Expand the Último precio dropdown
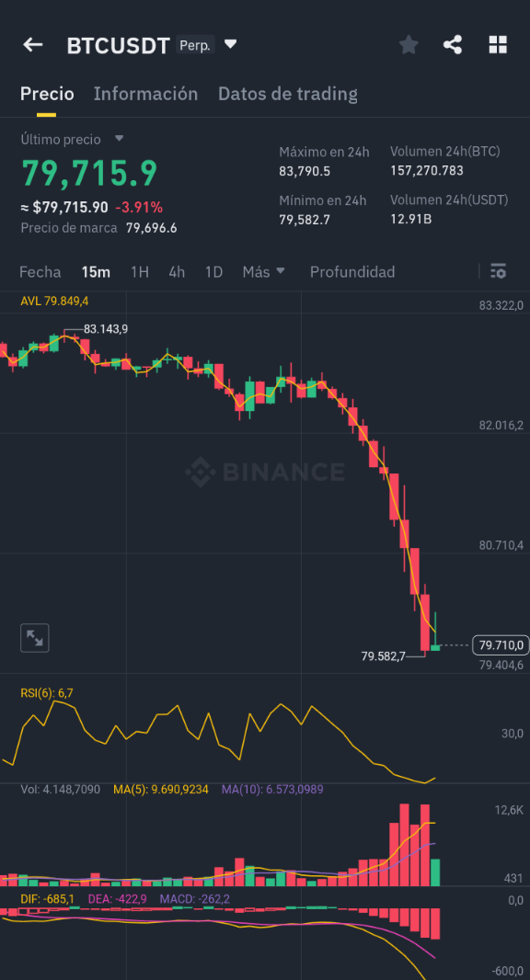Viewport: 530px width, 980px height. 119,139
